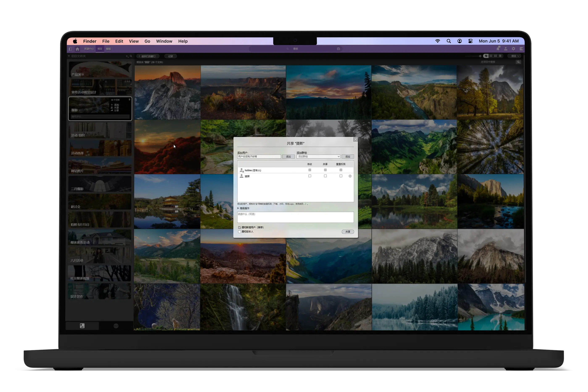Screen dimensions: 588x392
Task: Remove user 斌郑 with the minus icon
Action: coord(350,176)
